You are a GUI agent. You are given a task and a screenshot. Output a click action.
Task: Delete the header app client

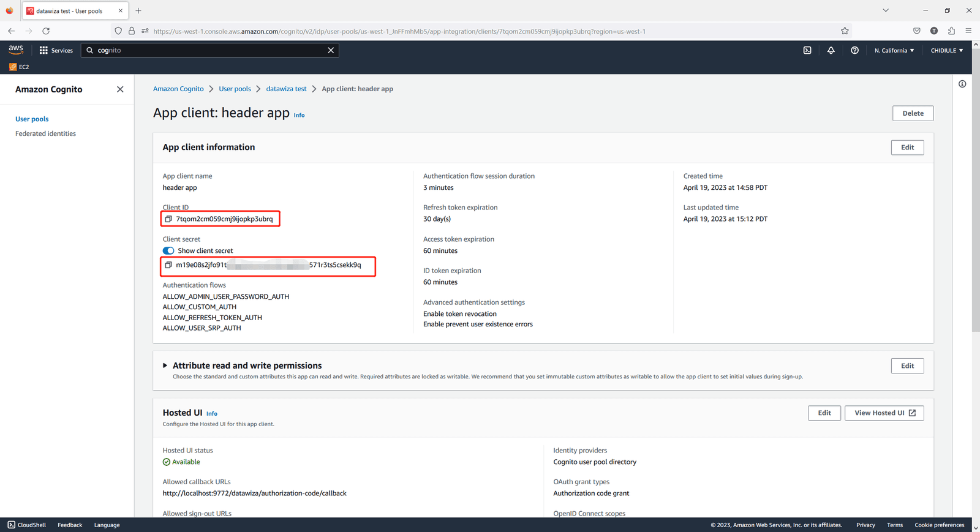pos(913,113)
